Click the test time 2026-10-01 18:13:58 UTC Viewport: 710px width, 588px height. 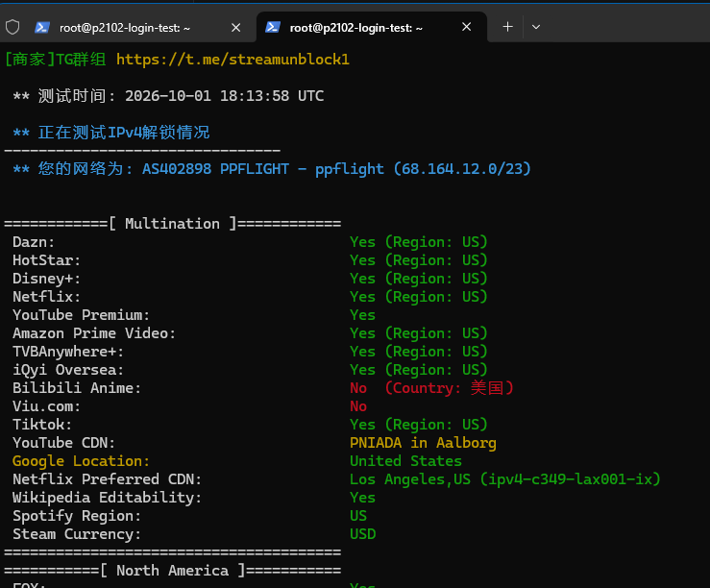(224, 96)
